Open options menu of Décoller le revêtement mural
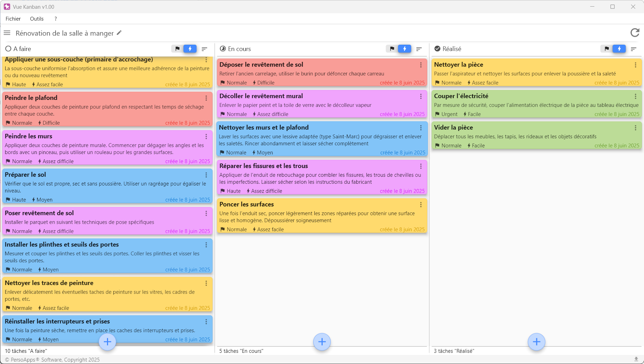 421,97
